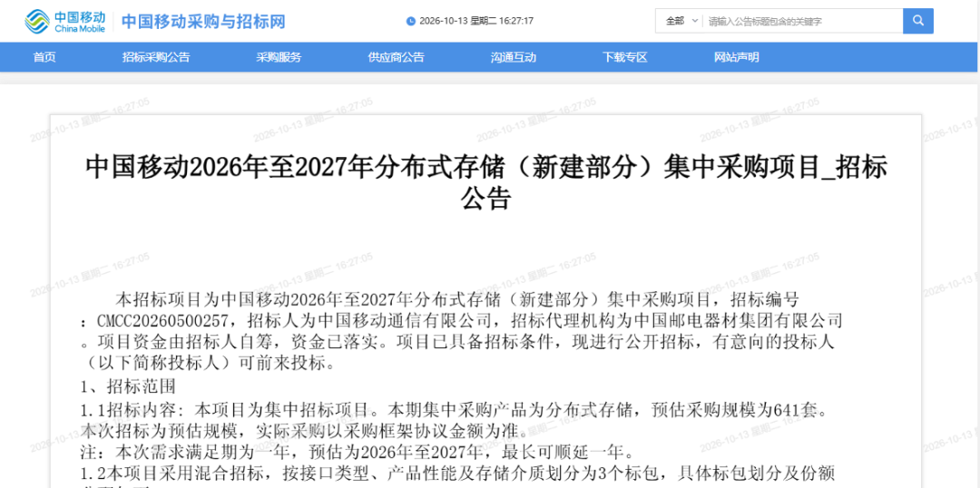980x488 pixels.
Task: Open the 沟通互动 navigation item
Action: [513, 57]
